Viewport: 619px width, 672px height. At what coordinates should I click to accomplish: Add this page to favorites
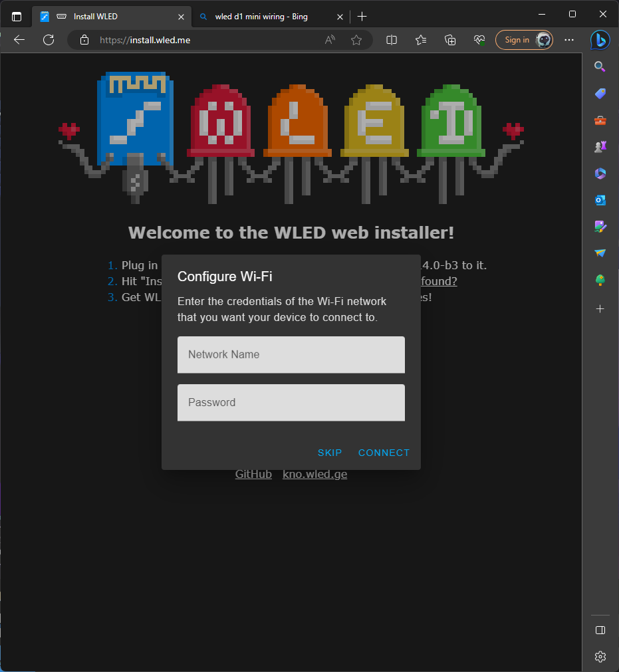(357, 40)
